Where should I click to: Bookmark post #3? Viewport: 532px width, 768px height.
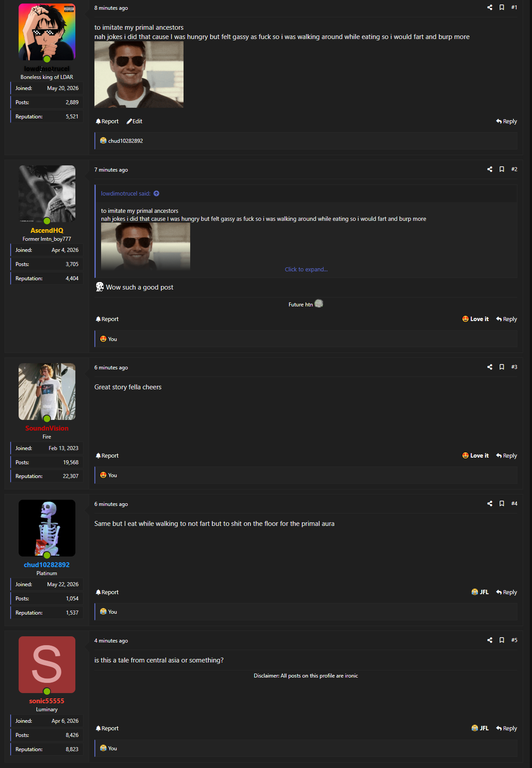click(x=502, y=367)
